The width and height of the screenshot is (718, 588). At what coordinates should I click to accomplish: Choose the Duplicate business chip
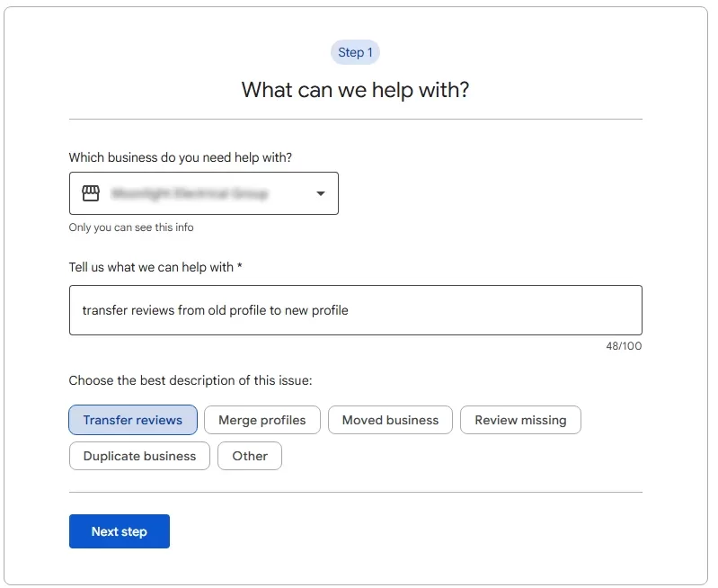[x=139, y=456]
